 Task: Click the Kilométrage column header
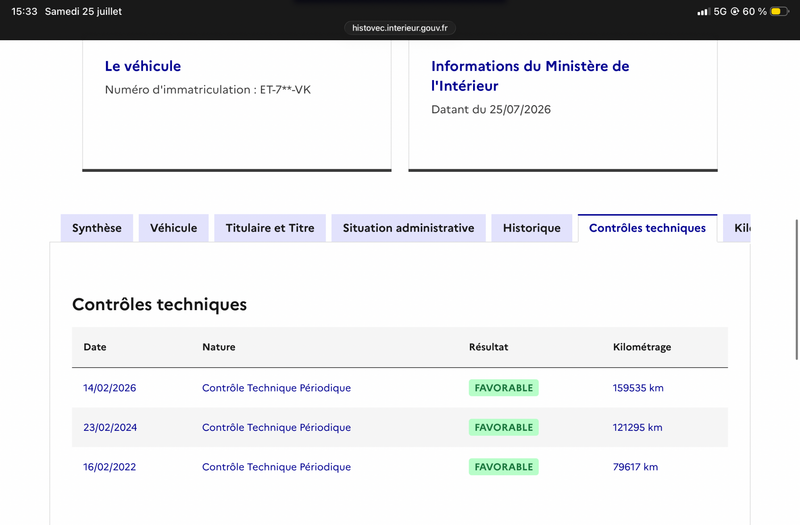(x=642, y=347)
